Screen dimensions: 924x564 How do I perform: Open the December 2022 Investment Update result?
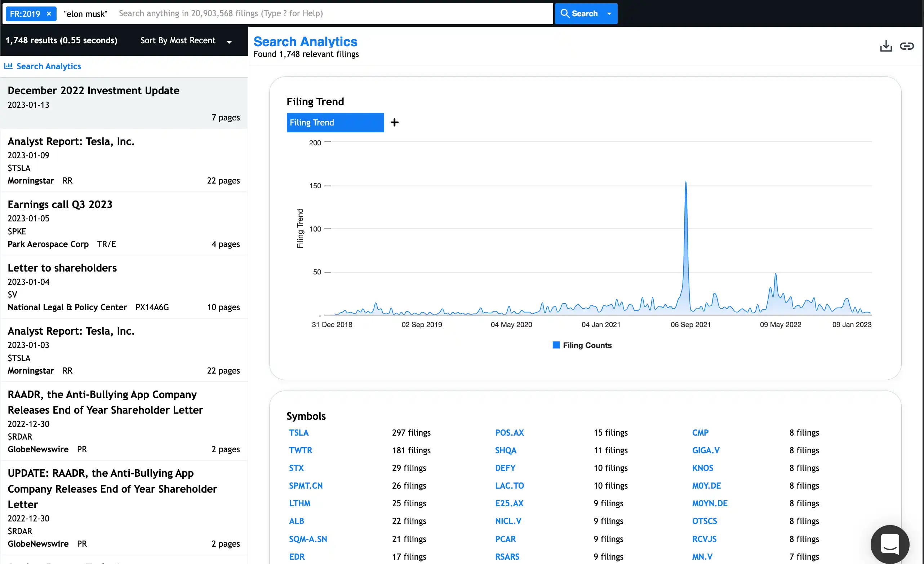coord(93,91)
